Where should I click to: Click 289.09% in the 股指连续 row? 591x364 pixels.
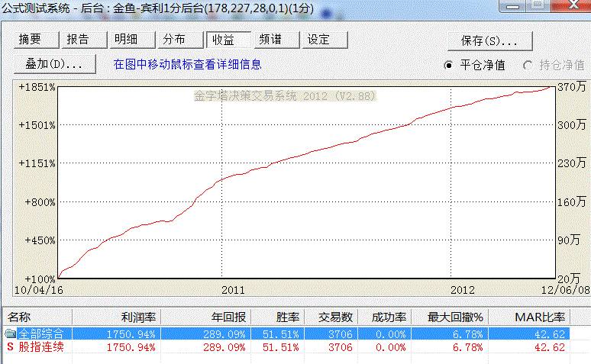[224, 347]
